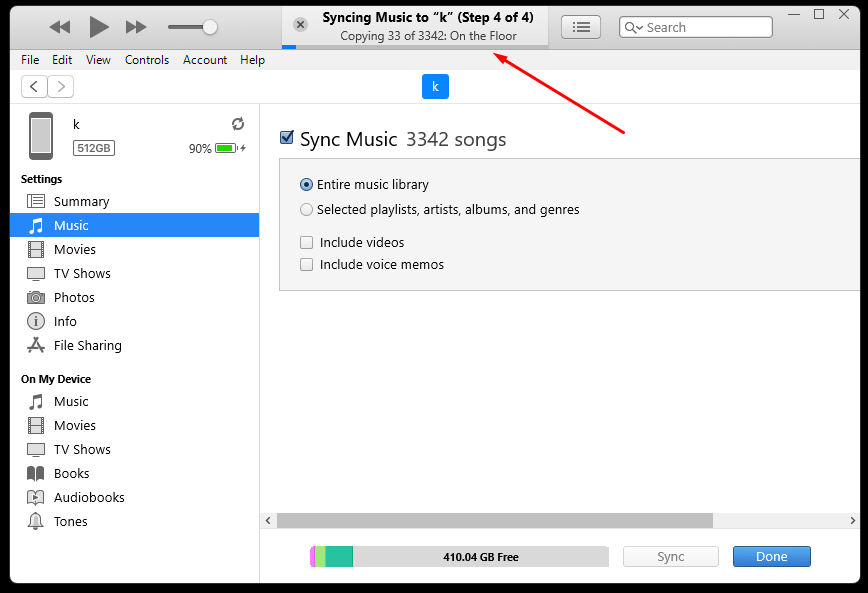Click the play button
Viewport: 868px width, 593px height.
99,27
